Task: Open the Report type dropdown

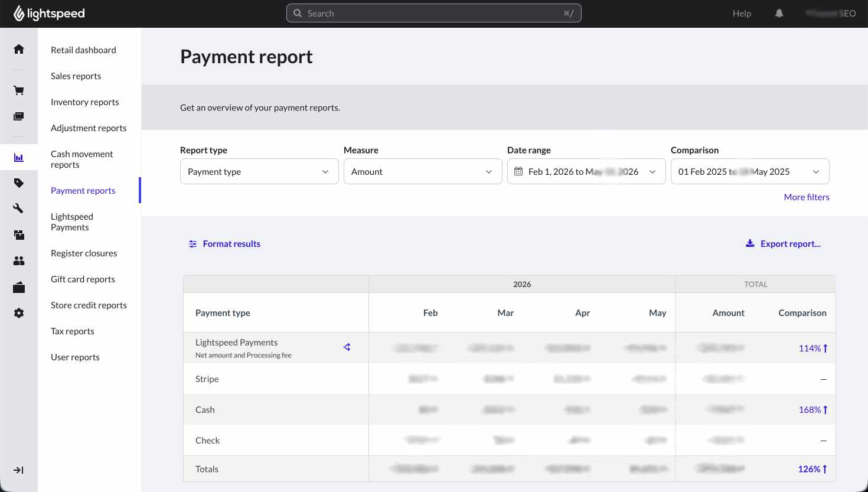Action: click(x=259, y=171)
